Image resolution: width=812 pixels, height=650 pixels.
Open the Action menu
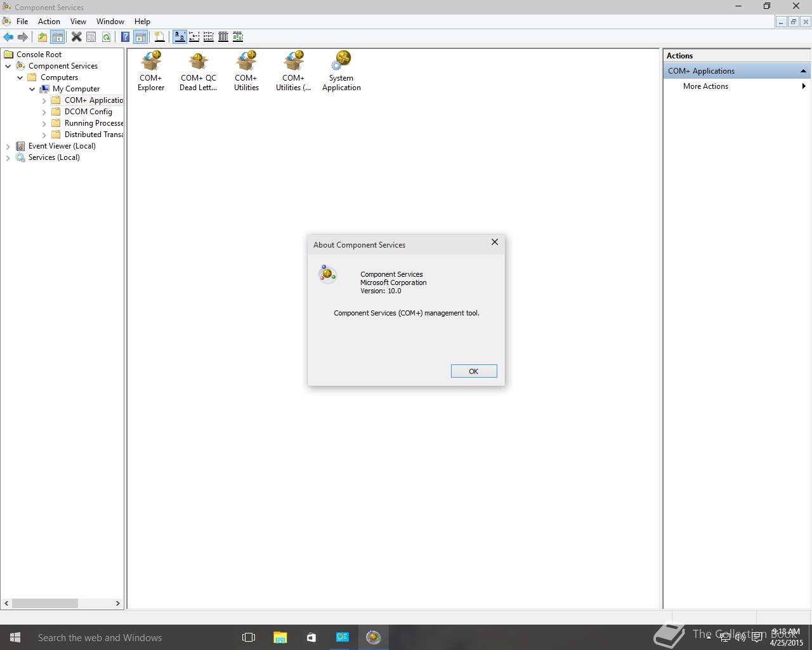49,22
